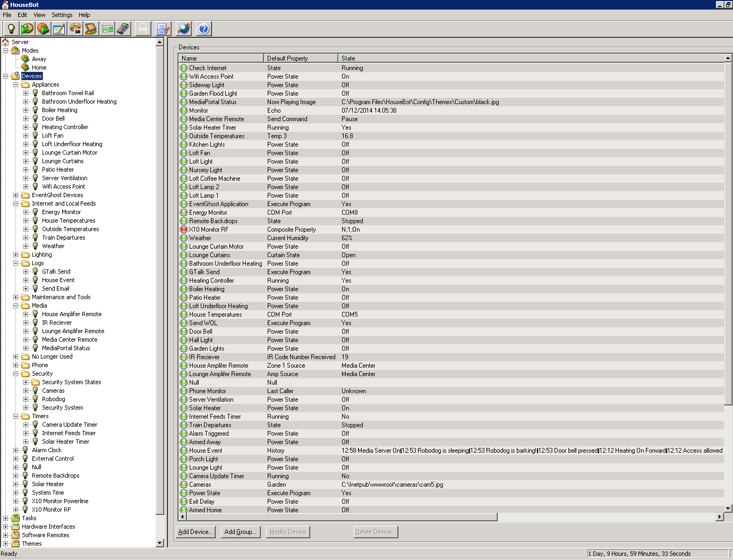Open the File menu
This screenshot has width=733, height=560.
click(x=7, y=15)
